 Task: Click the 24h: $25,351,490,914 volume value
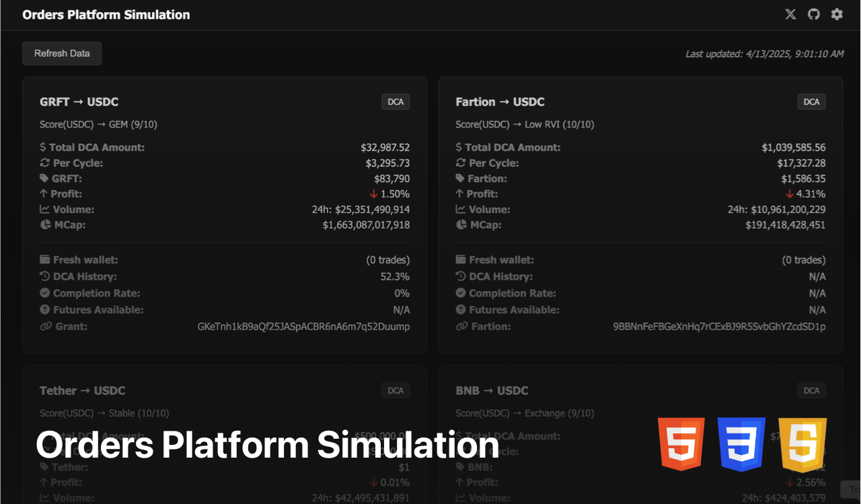click(x=361, y=209)
